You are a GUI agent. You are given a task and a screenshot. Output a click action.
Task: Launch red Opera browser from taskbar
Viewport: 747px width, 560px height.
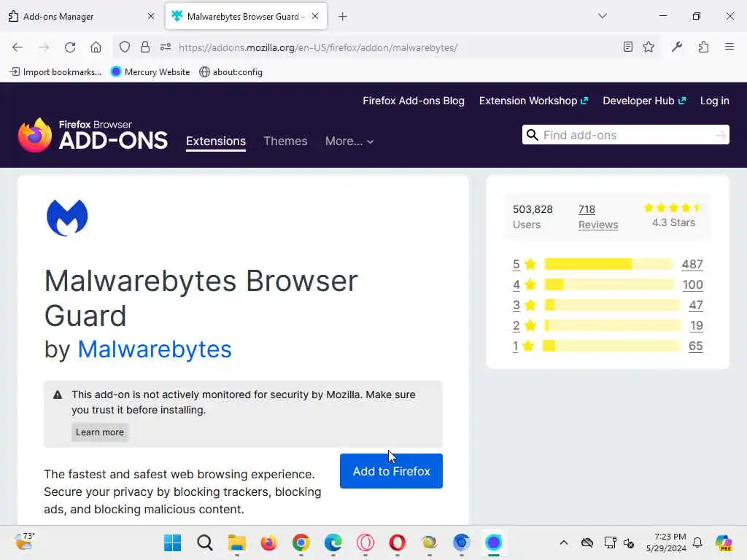(x=398, y=542)
